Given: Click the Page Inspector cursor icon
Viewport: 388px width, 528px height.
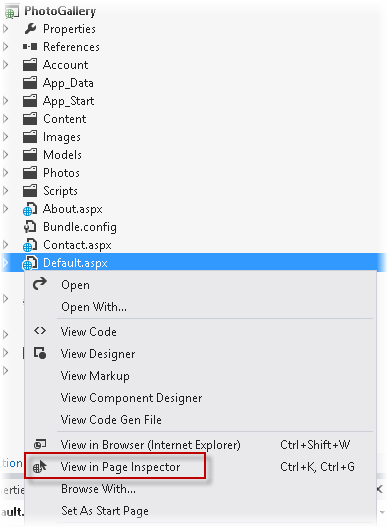Looking at the screenshot, I should (39, 467).
